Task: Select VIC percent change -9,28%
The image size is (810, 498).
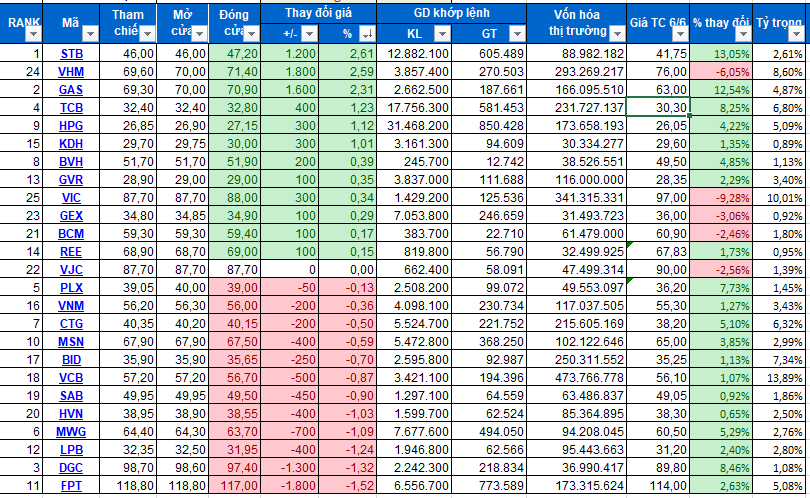Action: (x=721, y=198)
